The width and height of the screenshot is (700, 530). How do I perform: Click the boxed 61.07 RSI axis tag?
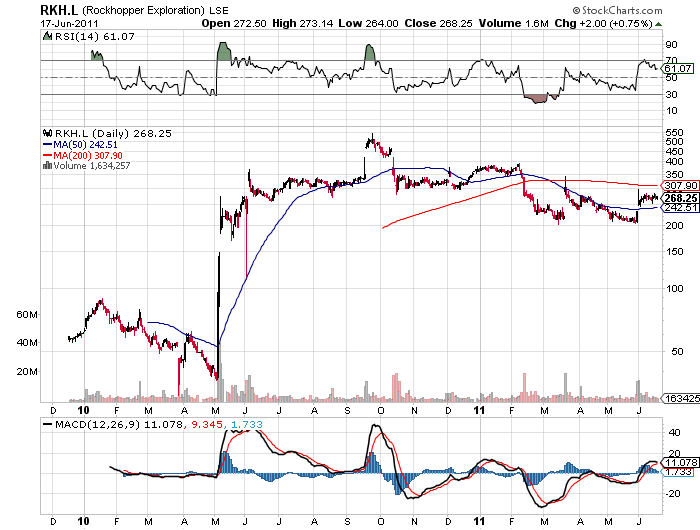(678, 68)
